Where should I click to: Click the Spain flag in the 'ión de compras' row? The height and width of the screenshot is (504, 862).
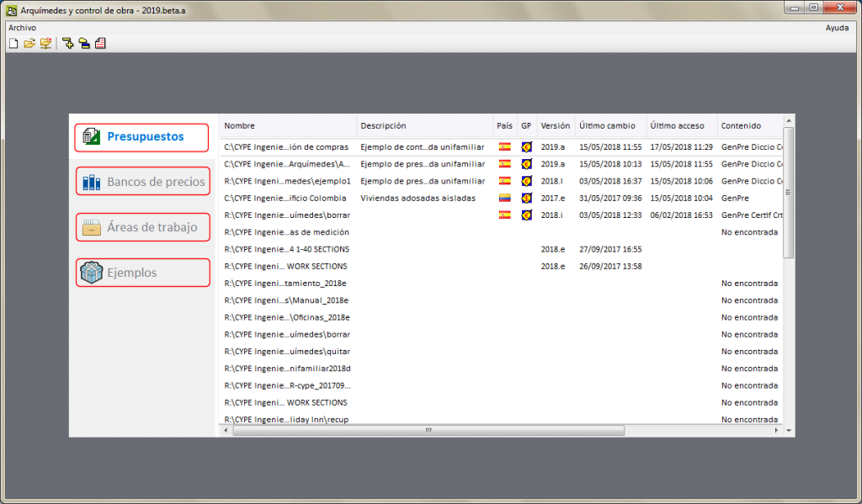505,146
